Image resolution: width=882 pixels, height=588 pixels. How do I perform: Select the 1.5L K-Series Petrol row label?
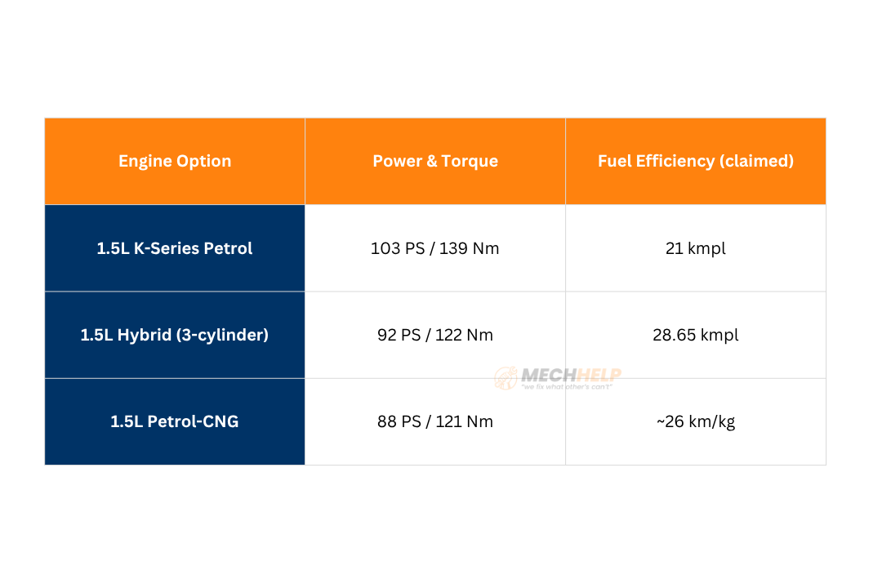pos(175,248)
